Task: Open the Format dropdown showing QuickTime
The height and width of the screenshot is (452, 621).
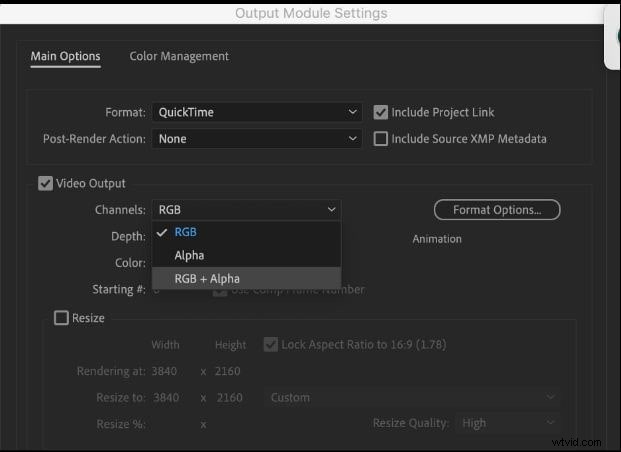Action: click(257, 112)
